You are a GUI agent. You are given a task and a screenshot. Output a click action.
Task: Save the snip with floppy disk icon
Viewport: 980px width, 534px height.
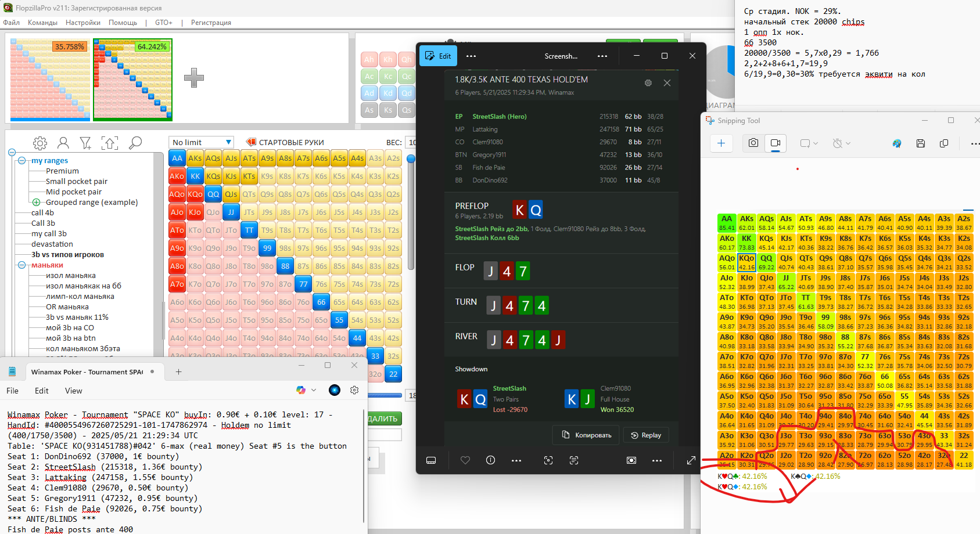(921, 143)
